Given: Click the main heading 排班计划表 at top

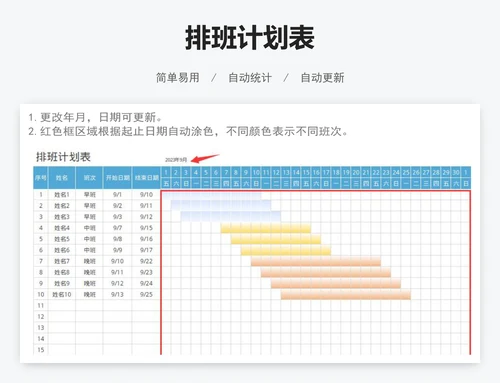Looking at the screenshot, I should [250, 38].
